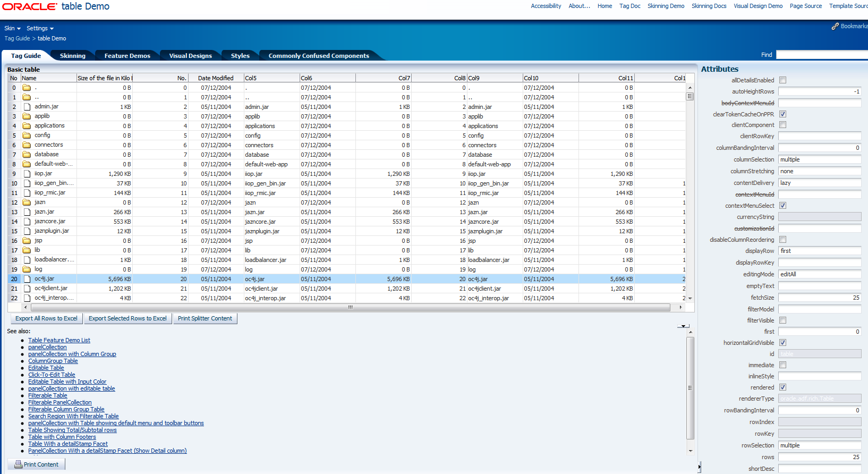
Task: Click the file icon beside admin.jar
Action: point(27,107)
